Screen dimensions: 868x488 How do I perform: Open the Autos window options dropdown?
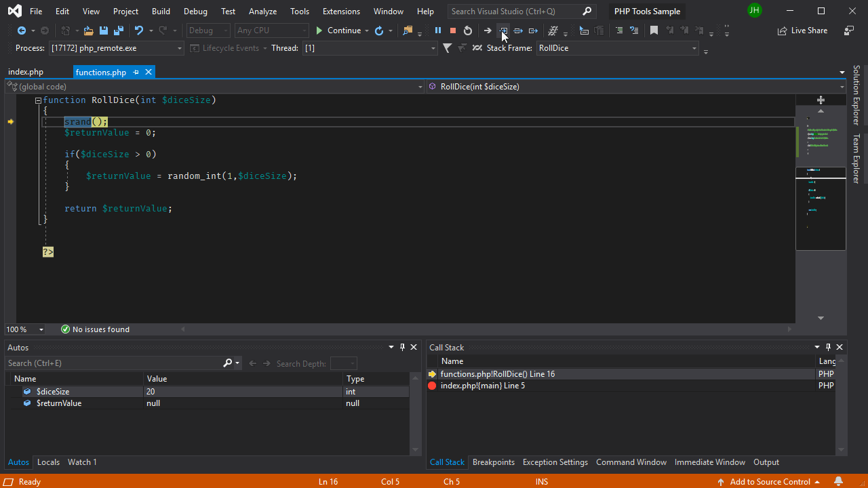click(391, 347)
